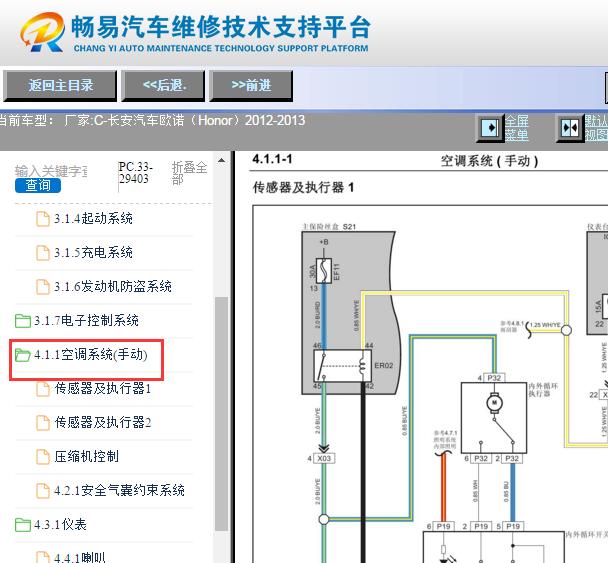Click the 空调系统 ( 手动 ) header text
Screen dimensions: 608x563
[x=489, y=161]
